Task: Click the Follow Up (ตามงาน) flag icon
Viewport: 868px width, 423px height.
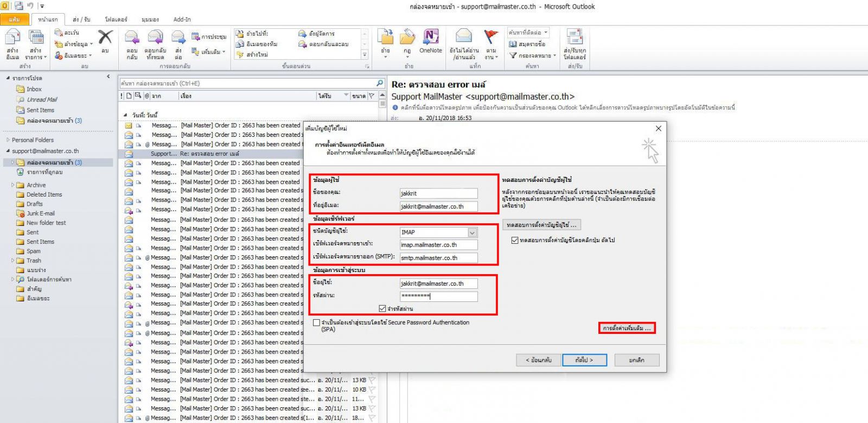Action: pos(491,36)
